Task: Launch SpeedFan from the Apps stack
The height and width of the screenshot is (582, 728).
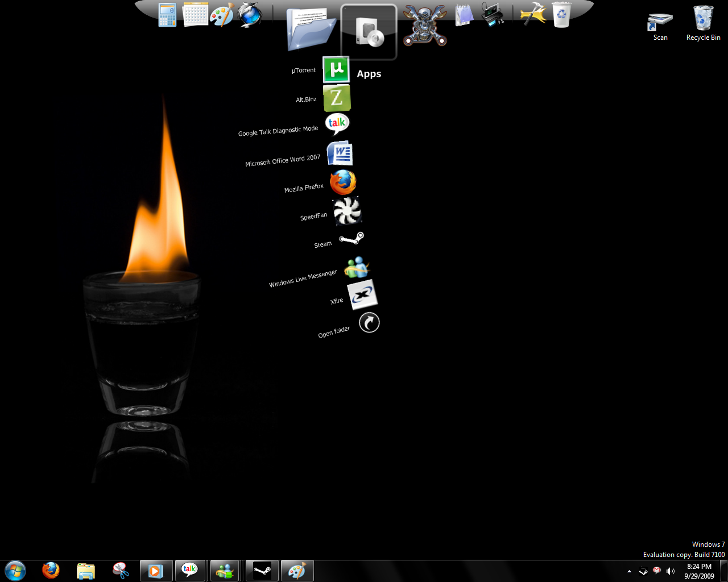Action: pyautogui.click(x=347, y=211)
